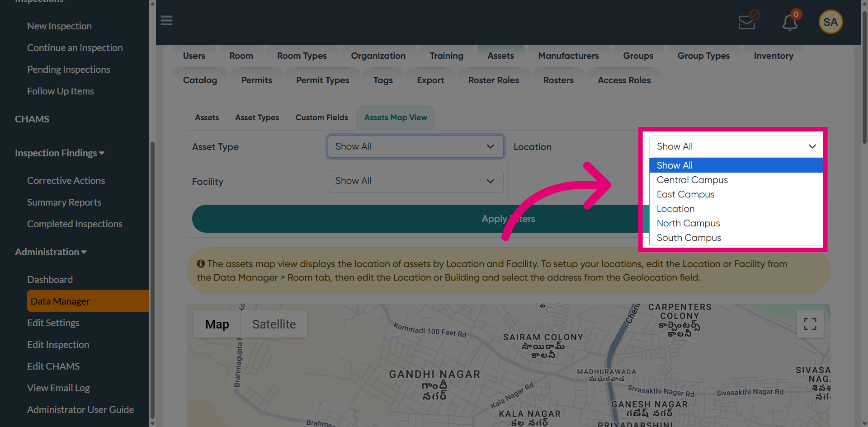Image resolution: width=868 pixels, height=427 pixels.
Task: Open the Organization tab
Action: (378, 56)
